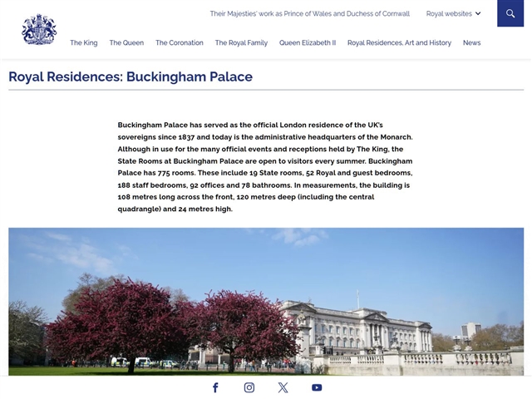Go to the News section

coord(471,42)
